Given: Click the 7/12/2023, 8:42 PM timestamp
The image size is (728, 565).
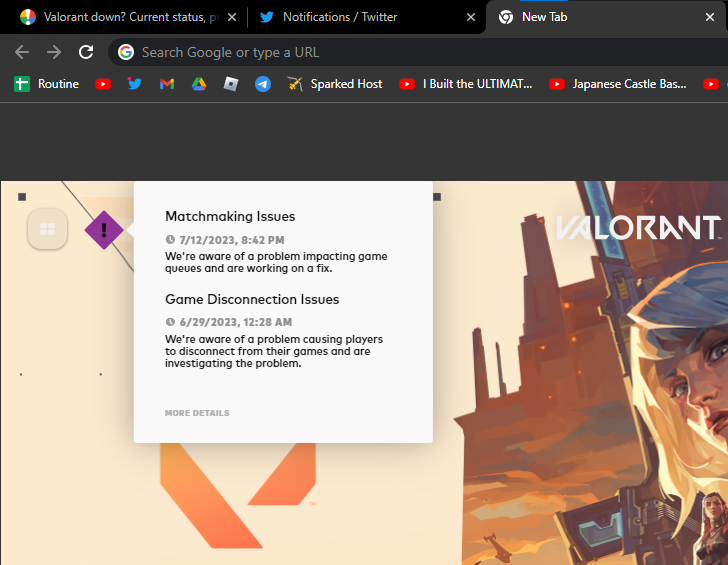Looking at the screenshot, I should (232, 240).
